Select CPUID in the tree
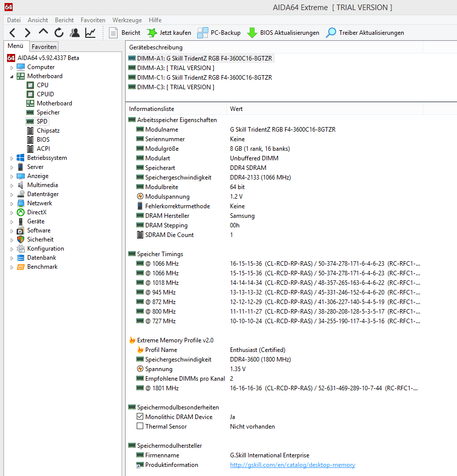The width and height of the screenshot is (457, 476). pyautogui.click(x=40, y=94)
